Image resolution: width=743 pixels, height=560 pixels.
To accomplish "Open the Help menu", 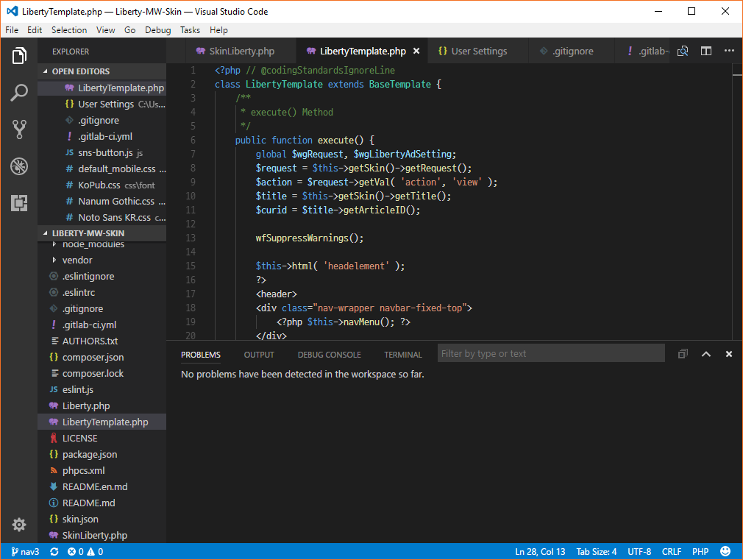I will [218, 30].
